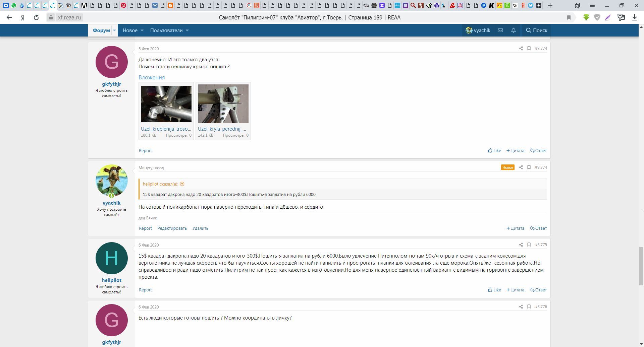Expand the Пользователи menu dropdown

pos(187,30)
